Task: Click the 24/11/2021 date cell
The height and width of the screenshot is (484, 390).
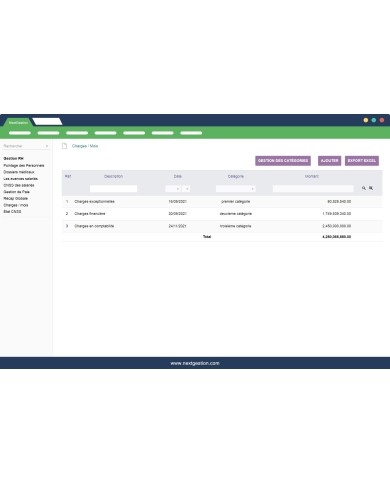Action: (x=177, y=226)
